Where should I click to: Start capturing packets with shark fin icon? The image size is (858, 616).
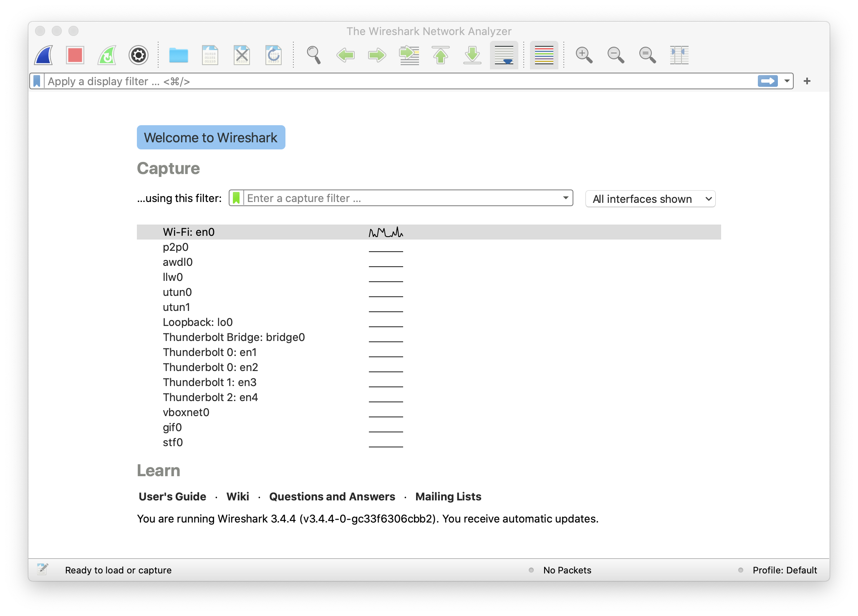coord(44,55)
